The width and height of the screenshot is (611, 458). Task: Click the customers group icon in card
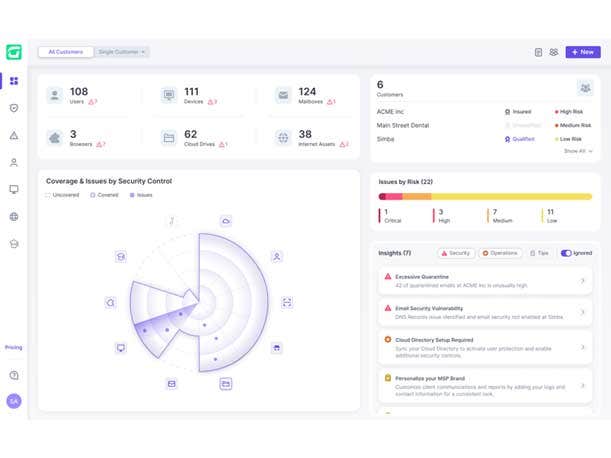coord(584,88)
